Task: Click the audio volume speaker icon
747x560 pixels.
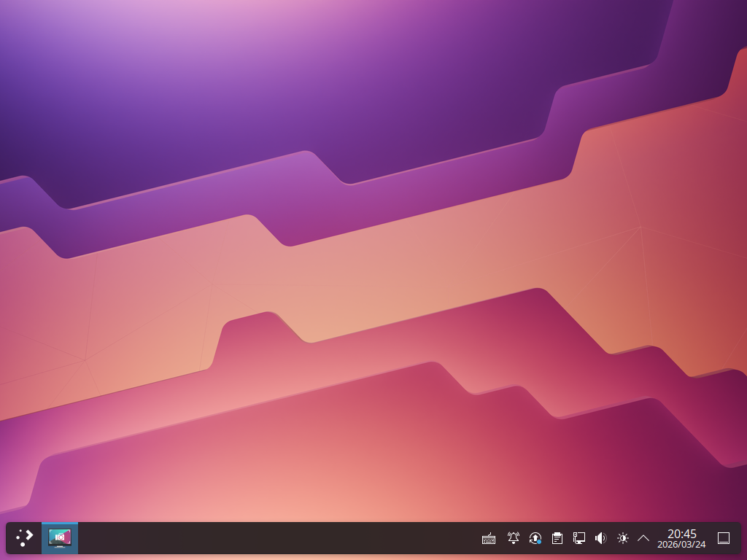Action: point(600,538)
